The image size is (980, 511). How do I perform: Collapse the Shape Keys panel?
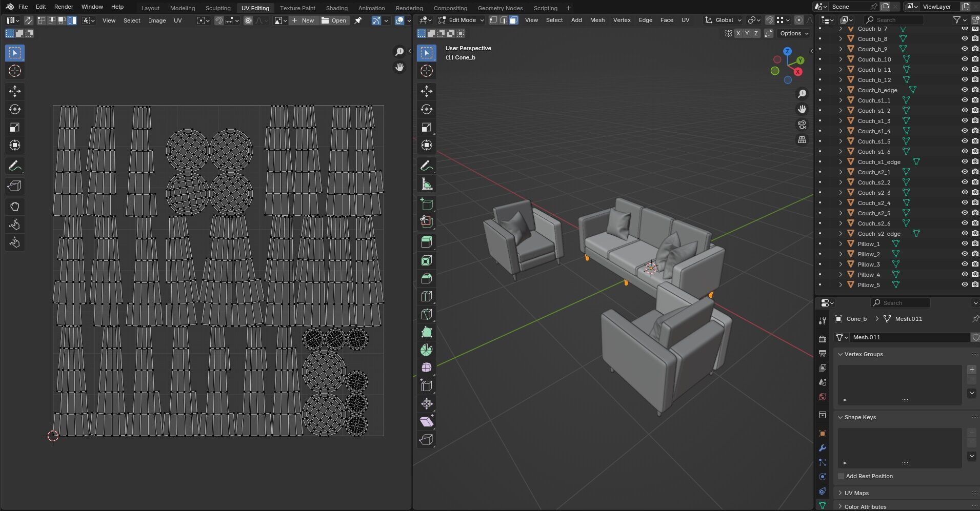point(841,417)
